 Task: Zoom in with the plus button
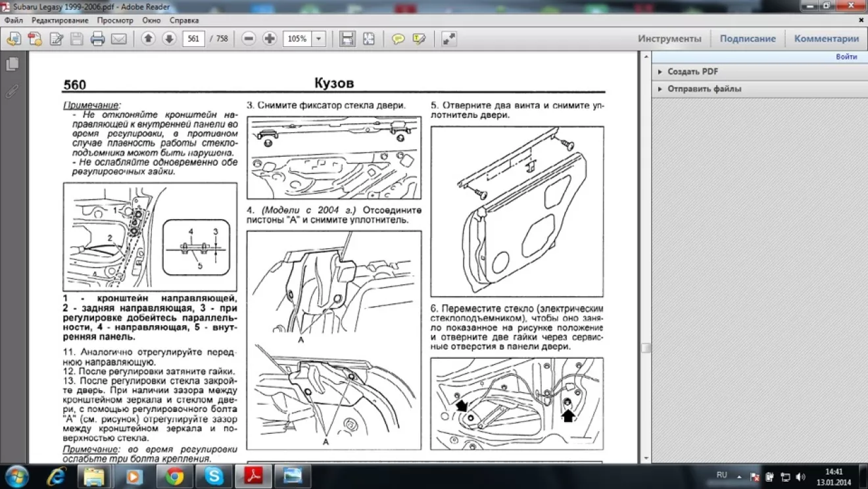click(269, 39)
